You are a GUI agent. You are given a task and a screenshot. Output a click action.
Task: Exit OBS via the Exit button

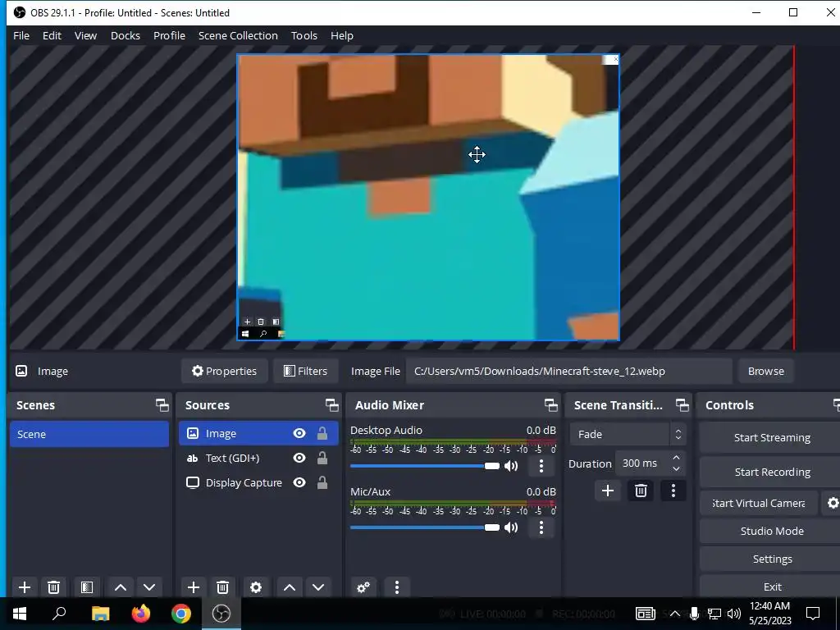click(x=772, y=587)
